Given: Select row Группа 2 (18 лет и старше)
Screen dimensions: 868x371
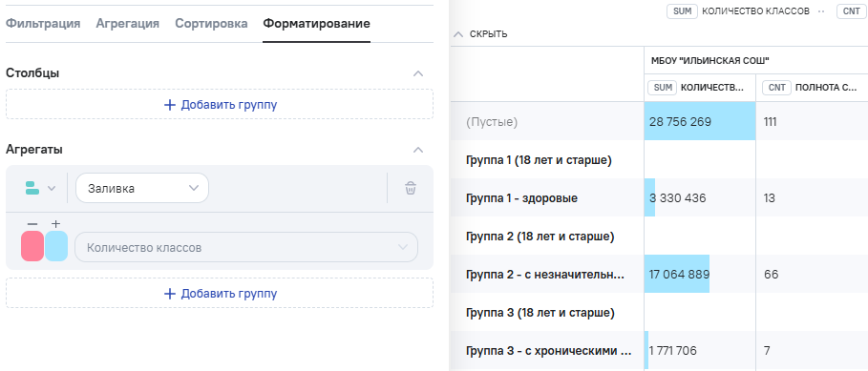Looking at the screenshot, I should coord(540,237).
